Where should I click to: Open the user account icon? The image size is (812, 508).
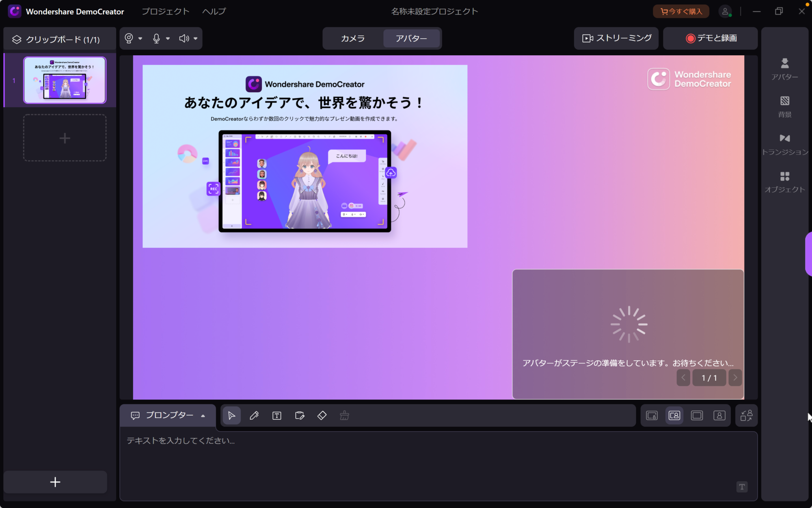[x=725, y=11]
